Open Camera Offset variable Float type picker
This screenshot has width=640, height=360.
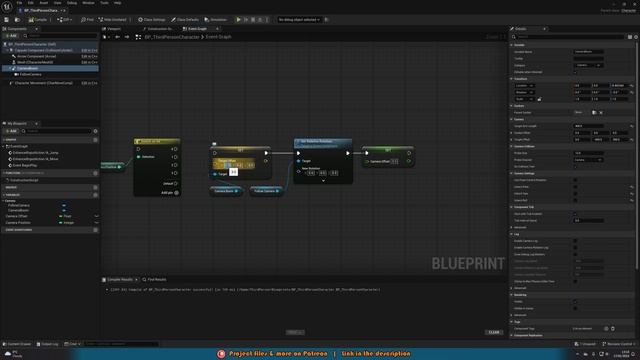point(66,216)
